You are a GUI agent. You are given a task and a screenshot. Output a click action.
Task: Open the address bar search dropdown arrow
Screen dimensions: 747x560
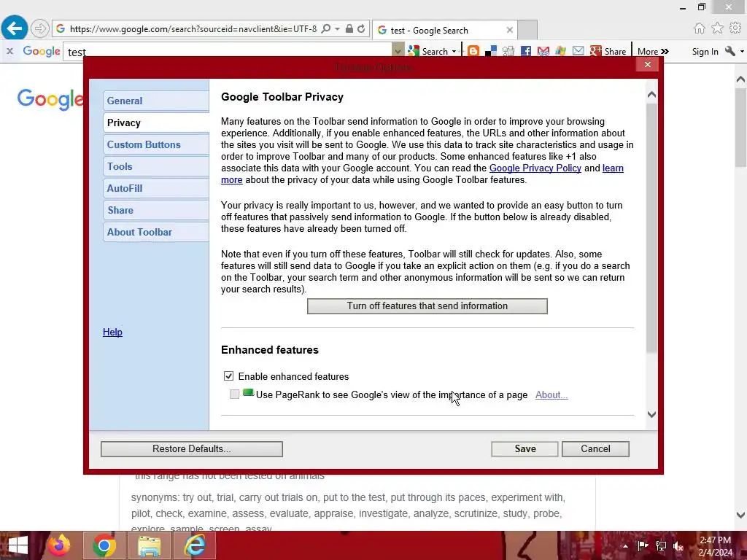pos(337,29)
